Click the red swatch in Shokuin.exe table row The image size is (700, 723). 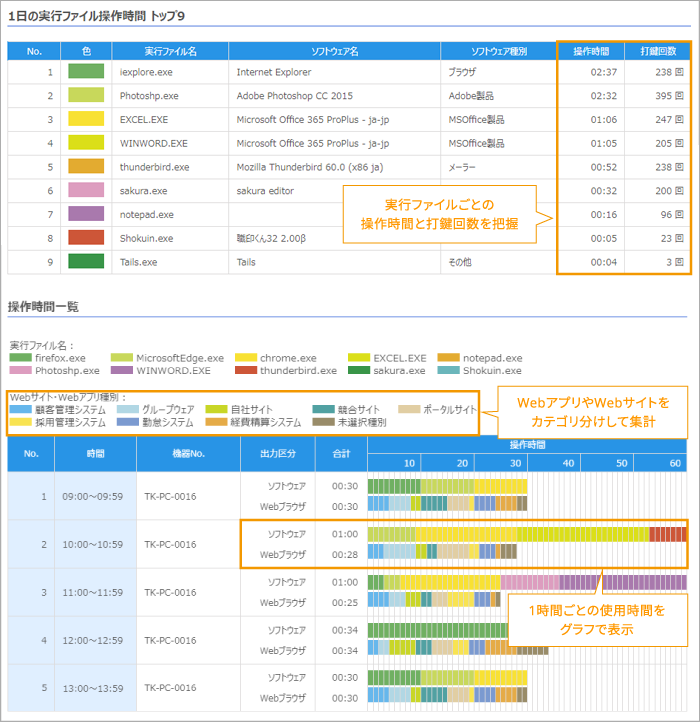pyautogui.click(x=86, y=237)
